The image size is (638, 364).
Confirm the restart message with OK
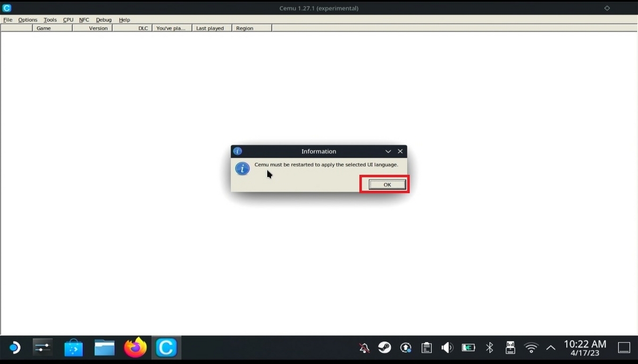tap(387, 184)
